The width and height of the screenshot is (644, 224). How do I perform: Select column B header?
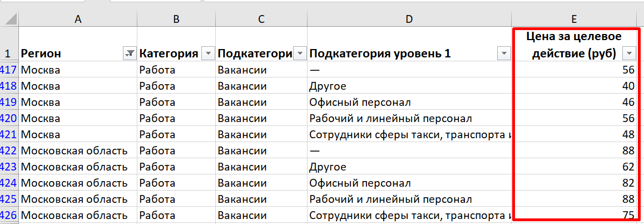click(176, 19)
